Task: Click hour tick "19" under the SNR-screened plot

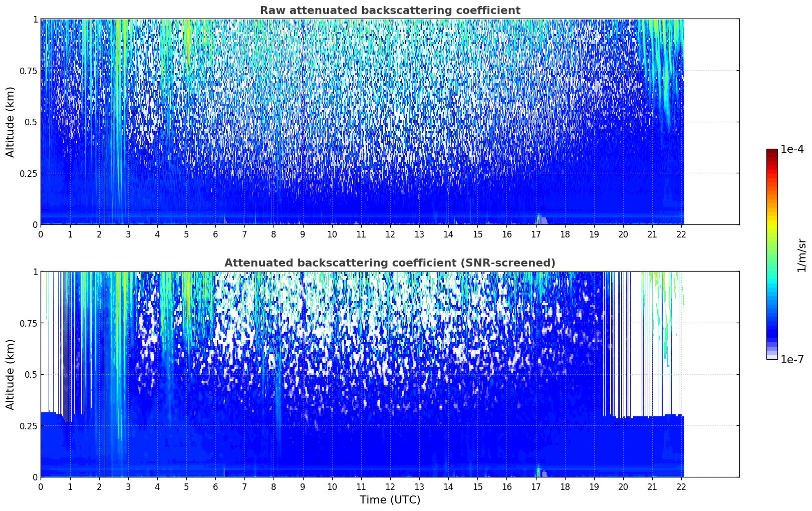Action: (x=594, y=486)
